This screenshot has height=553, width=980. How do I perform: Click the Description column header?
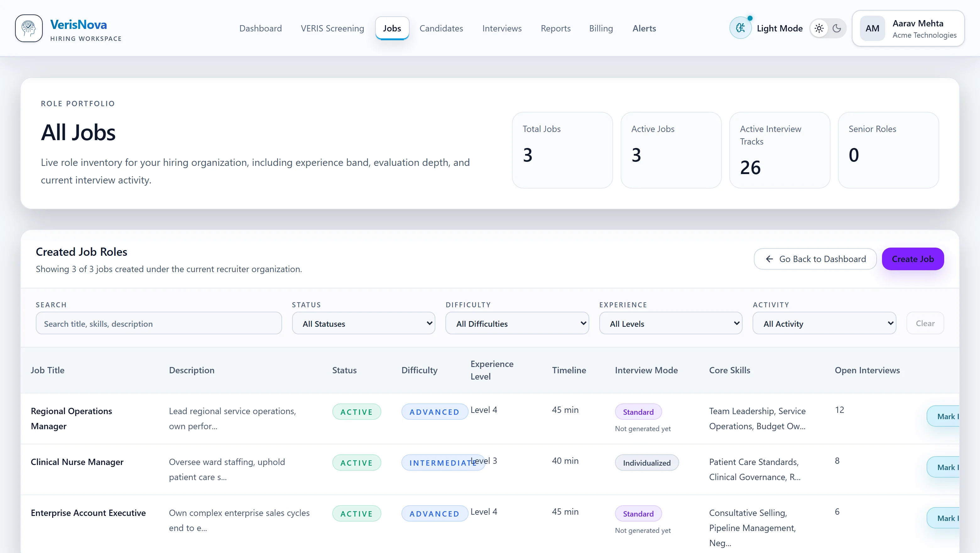191,370
